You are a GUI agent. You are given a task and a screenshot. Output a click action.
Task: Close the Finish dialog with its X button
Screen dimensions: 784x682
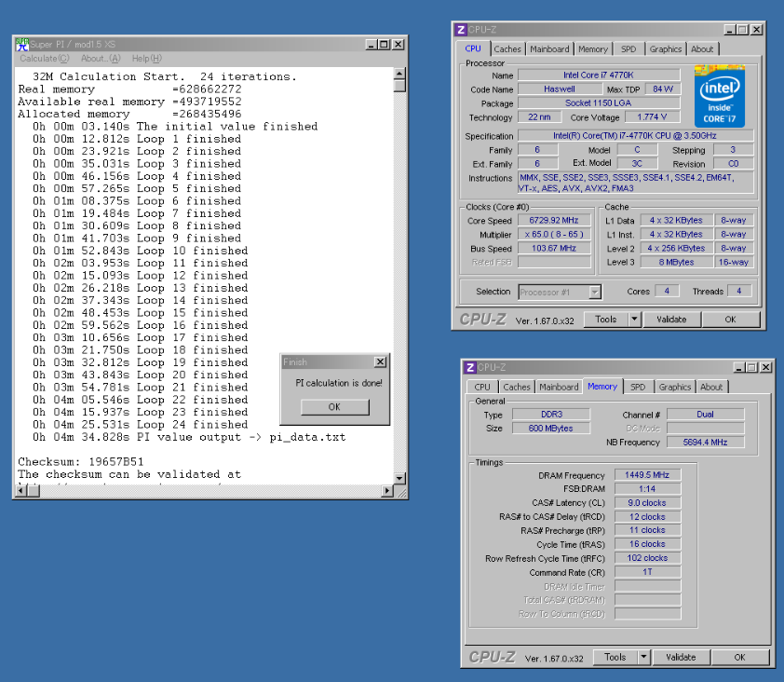click(380, 361)
